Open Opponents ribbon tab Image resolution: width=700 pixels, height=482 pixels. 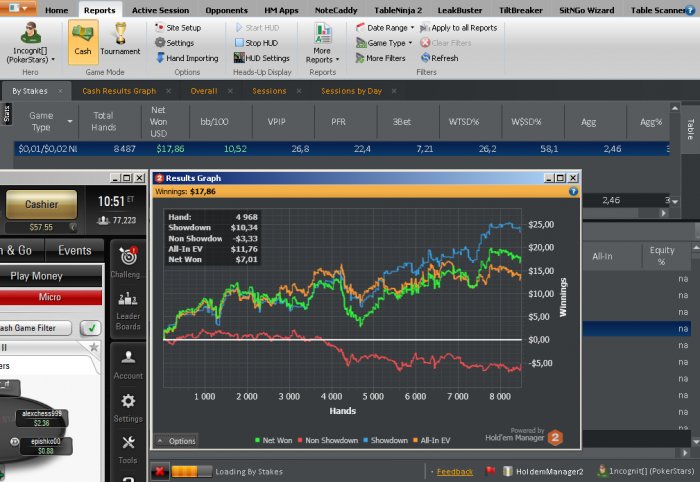coord(226,10)
